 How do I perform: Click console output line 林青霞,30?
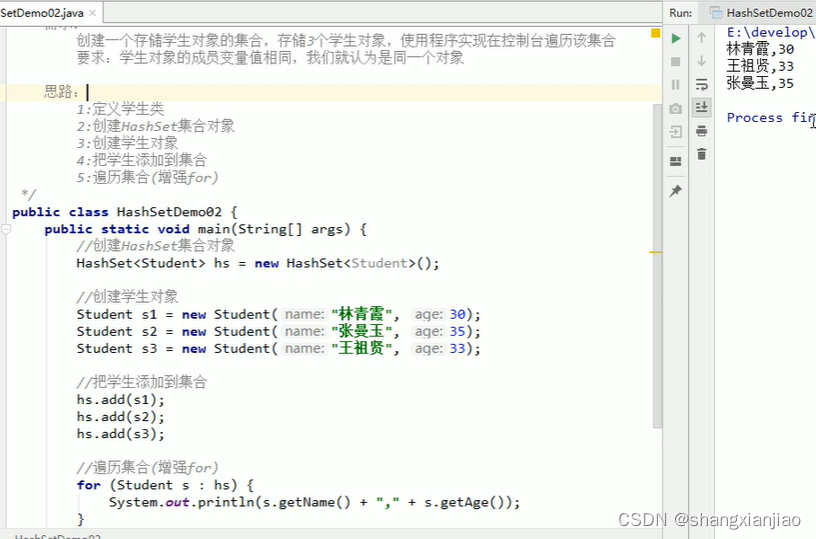[760, 49]
